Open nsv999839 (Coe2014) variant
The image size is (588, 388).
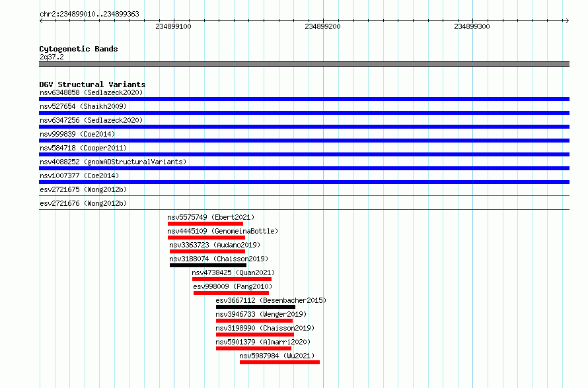click(x=77, y=134)
